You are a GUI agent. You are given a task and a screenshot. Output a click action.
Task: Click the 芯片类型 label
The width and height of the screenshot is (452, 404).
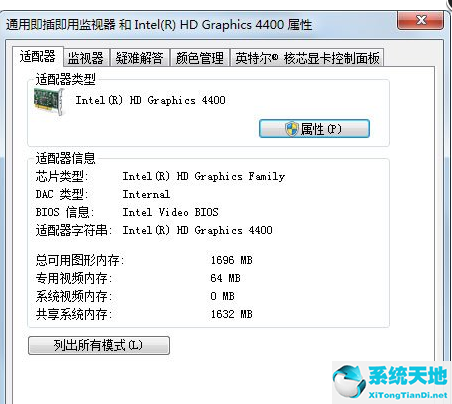tap(62, 176)
